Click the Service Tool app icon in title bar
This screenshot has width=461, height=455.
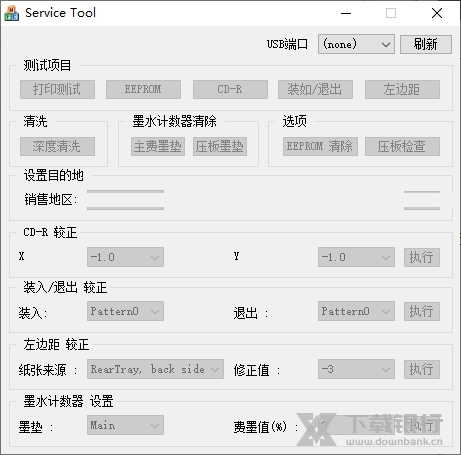[x=11, y=13]
